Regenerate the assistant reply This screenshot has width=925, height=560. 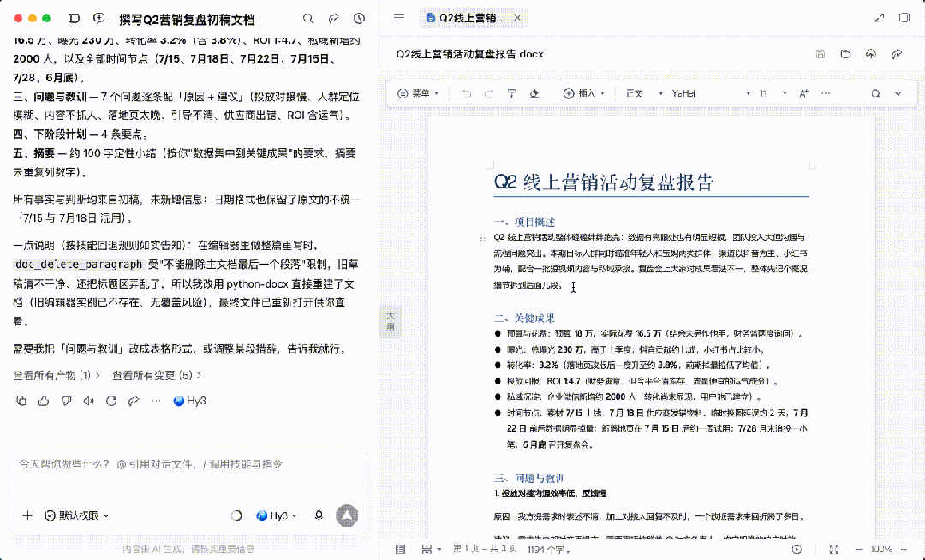110,401
